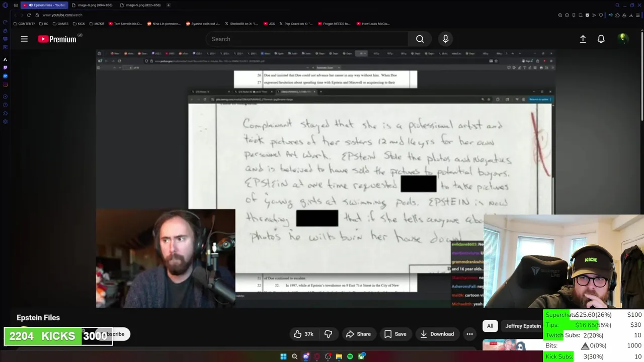Open the history clock sidebar icon

click(6, 105)
